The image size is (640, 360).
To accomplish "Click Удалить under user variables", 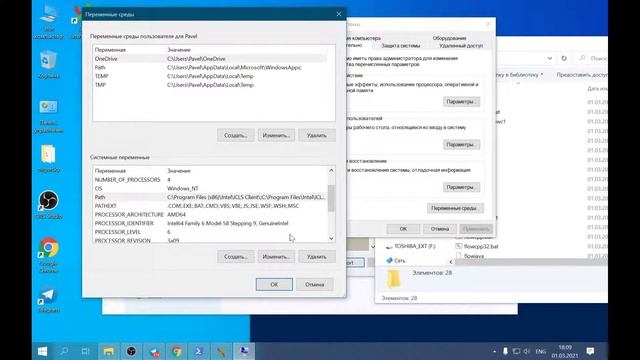I will [x=317, y=135].
